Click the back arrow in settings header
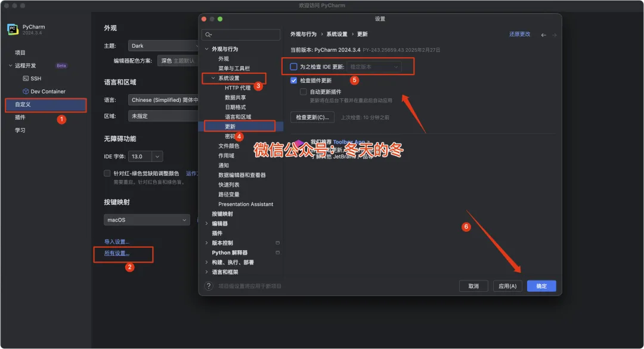 point(543,35)
